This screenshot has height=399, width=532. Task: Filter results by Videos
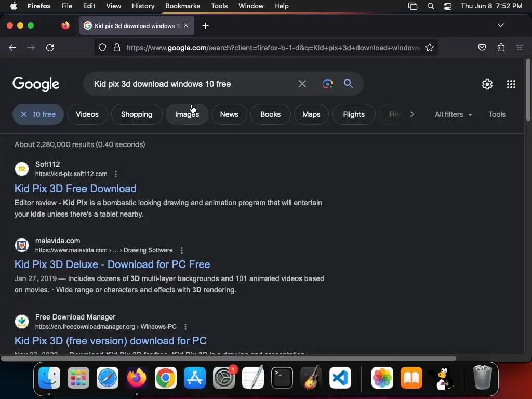(87, 114)
